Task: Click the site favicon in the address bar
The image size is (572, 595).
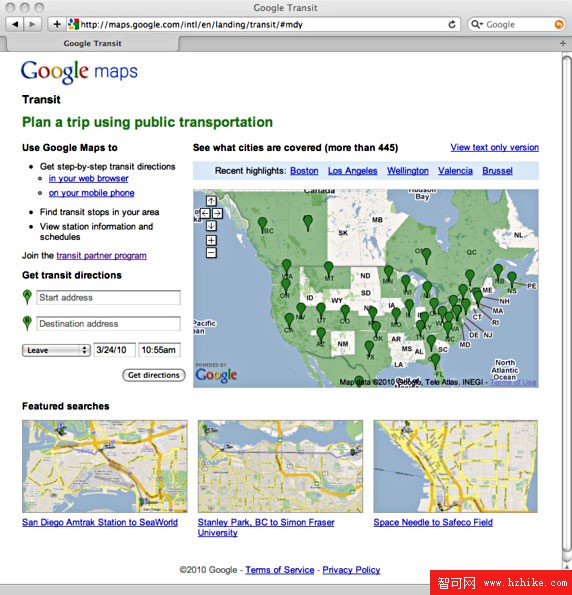Action: coord(73,25)
